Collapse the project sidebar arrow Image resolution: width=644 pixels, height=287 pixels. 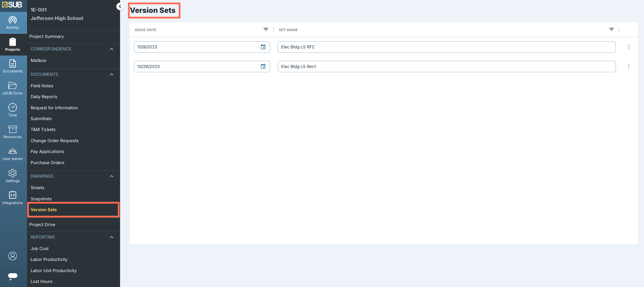(120, 6)
